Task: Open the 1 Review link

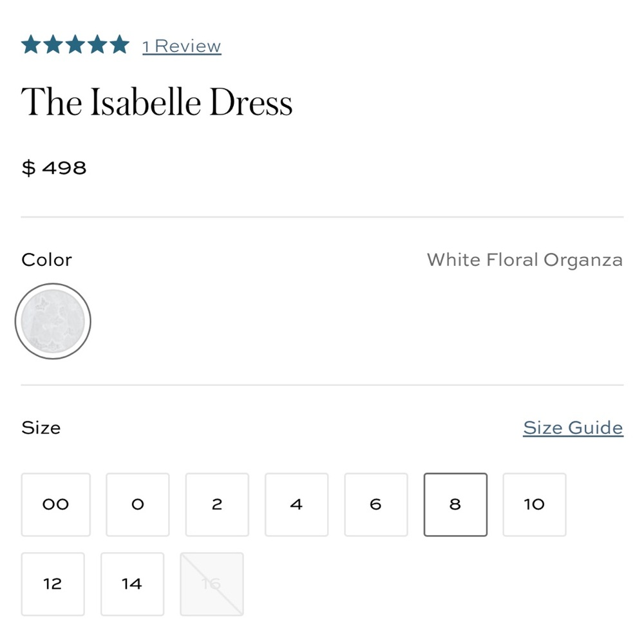Action: [x=181, y=45]
